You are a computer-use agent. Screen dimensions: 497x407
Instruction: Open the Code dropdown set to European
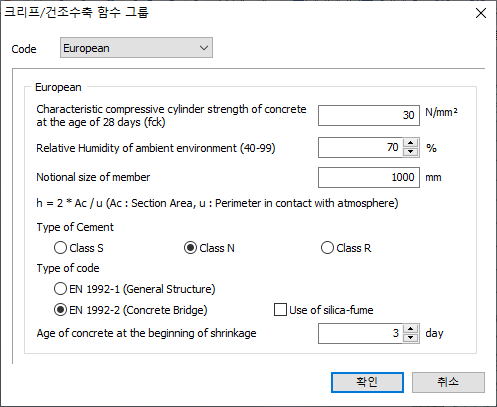[136, 48]
